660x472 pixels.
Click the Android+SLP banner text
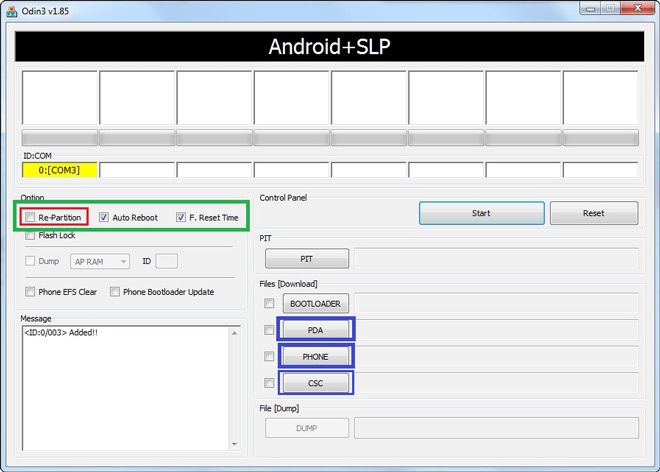330,46
